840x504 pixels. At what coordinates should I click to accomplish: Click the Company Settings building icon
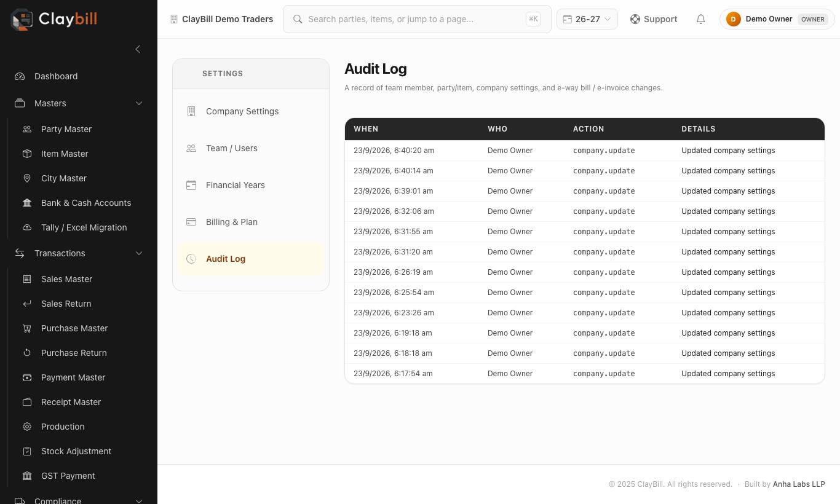pyautogui.click(x=191, y=111)
